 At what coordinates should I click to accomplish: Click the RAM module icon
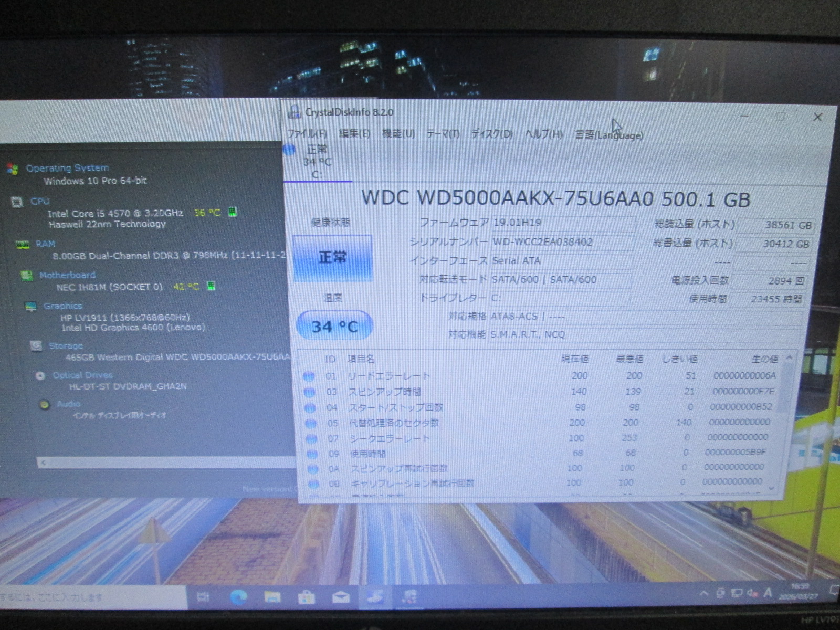pos(22,244)
